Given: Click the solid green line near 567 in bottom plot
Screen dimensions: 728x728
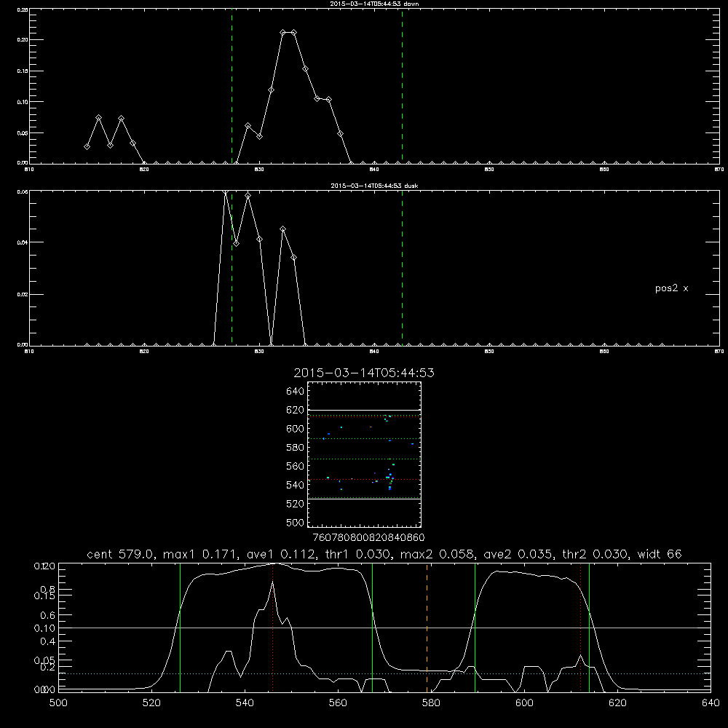Looking at the screenshot, I should (372, 628).
